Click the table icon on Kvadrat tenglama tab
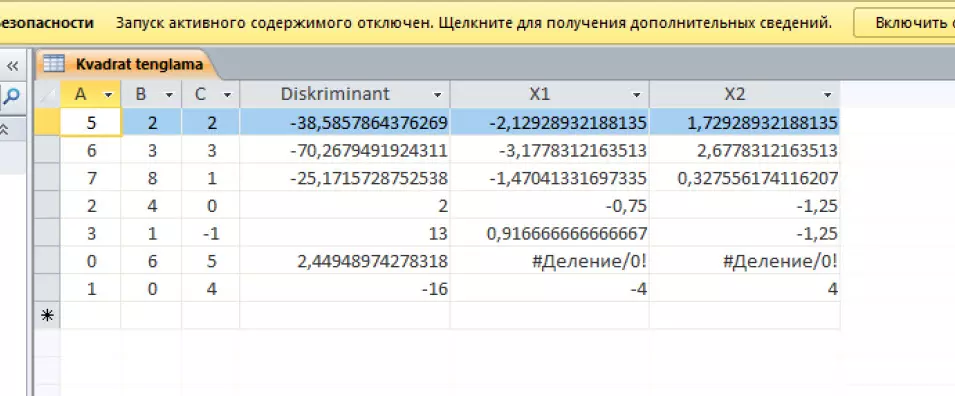This screenshot has height=396, width=955. coord(54,63)
